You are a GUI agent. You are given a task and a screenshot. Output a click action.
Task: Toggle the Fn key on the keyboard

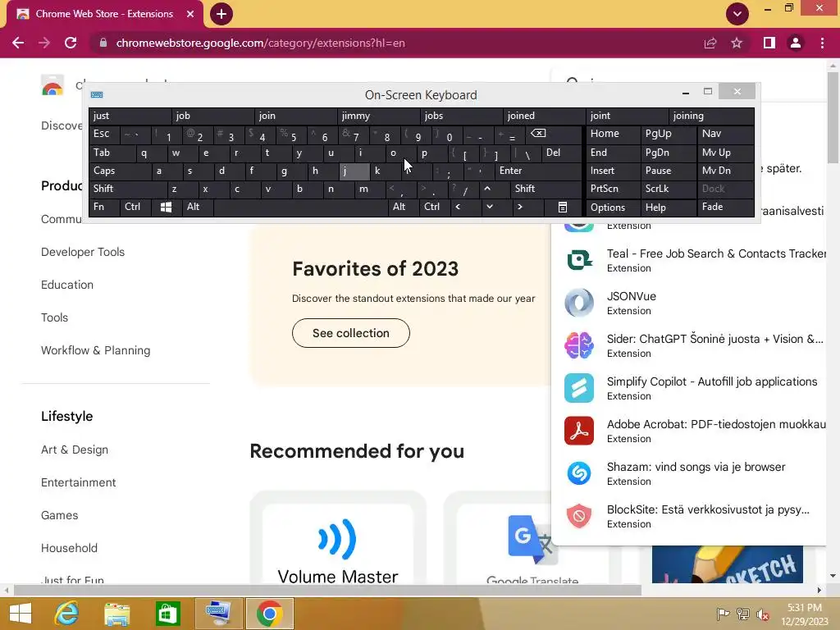(x=104, y=207)
